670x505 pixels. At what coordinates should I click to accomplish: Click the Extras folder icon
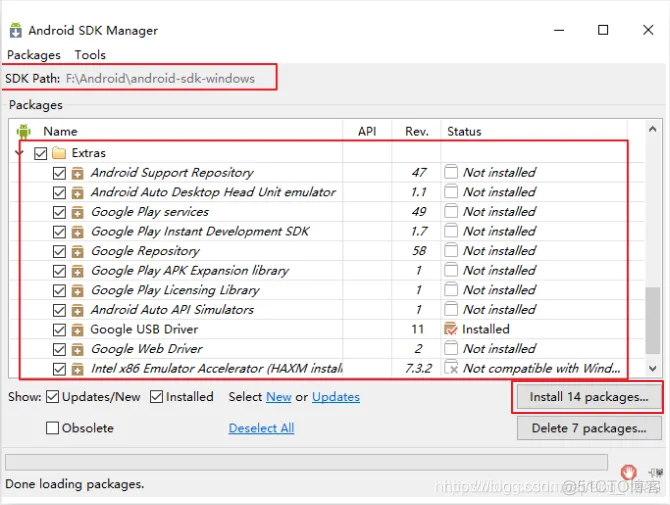(59, 153)
